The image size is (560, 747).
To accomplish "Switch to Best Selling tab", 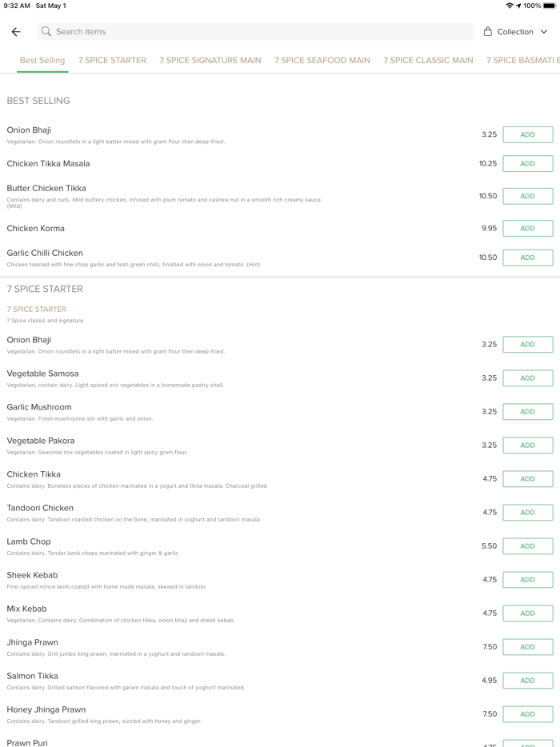I will click(42, 60).
